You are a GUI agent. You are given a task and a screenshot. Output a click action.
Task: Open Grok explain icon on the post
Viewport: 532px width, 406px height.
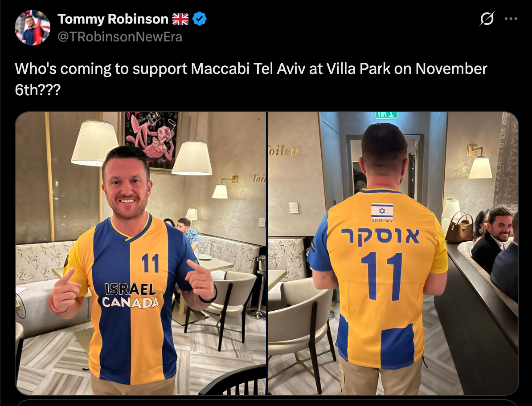tap(487, 19)
